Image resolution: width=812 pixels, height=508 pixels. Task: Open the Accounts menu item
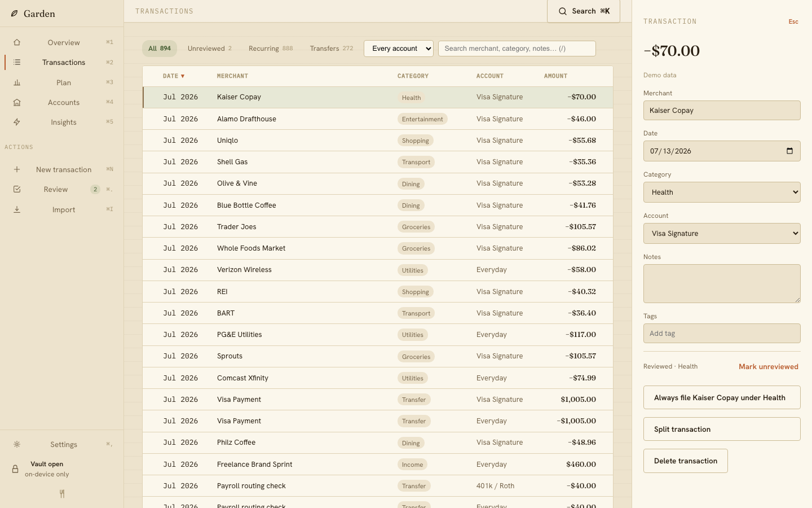click(62, 103)
